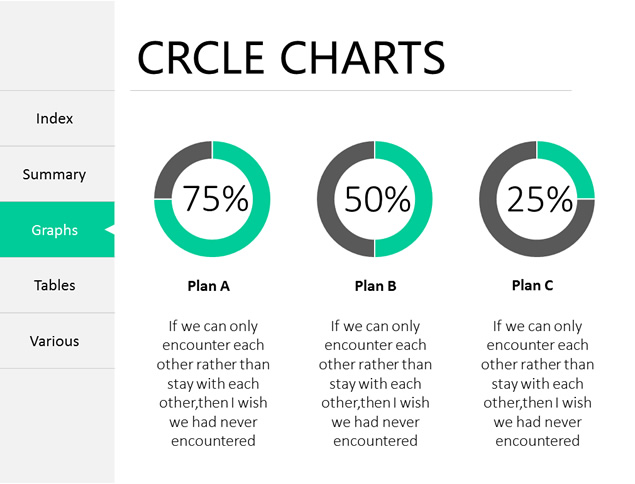The width and height of the screenshot is (635, 484).
Task: Select the description text under Plan C
Action: coord(537,383)
